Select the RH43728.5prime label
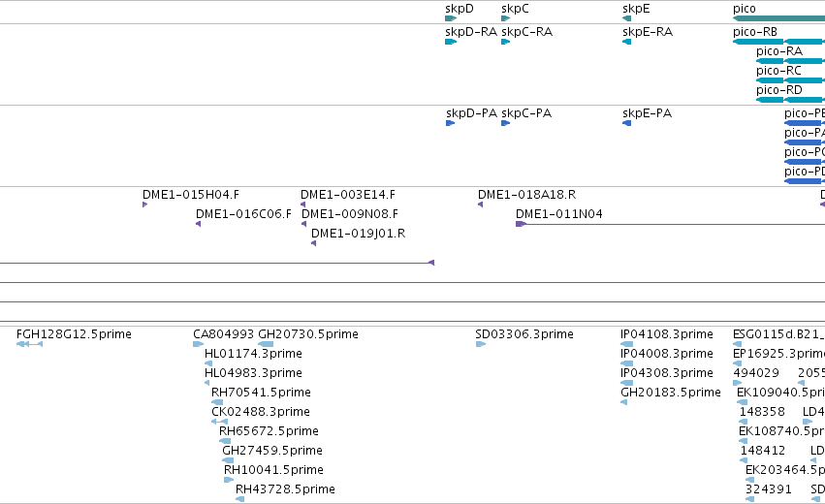825x504 pixels. coord(285,488)
